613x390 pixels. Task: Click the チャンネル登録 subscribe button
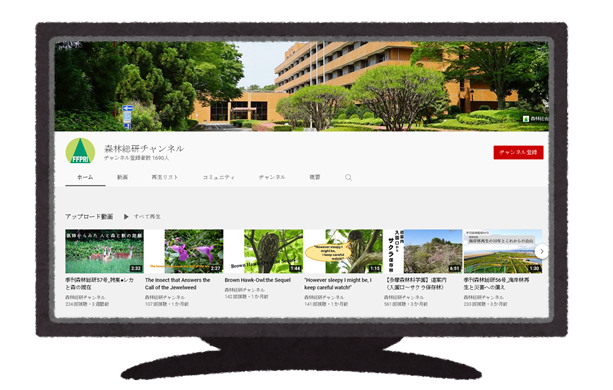tap(518, 152)
